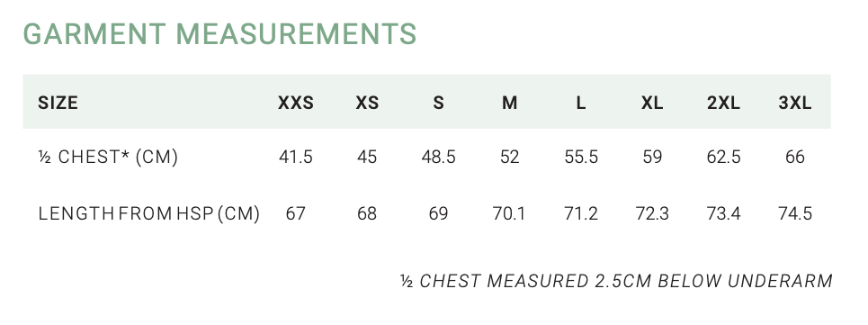Click the chest measured below underarm footnote
The width and height of the screenshot is (868, 325).
click(616, 281)
